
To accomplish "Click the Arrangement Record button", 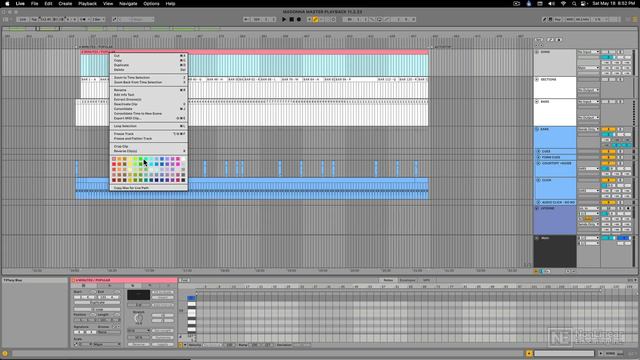I will 299,19.
